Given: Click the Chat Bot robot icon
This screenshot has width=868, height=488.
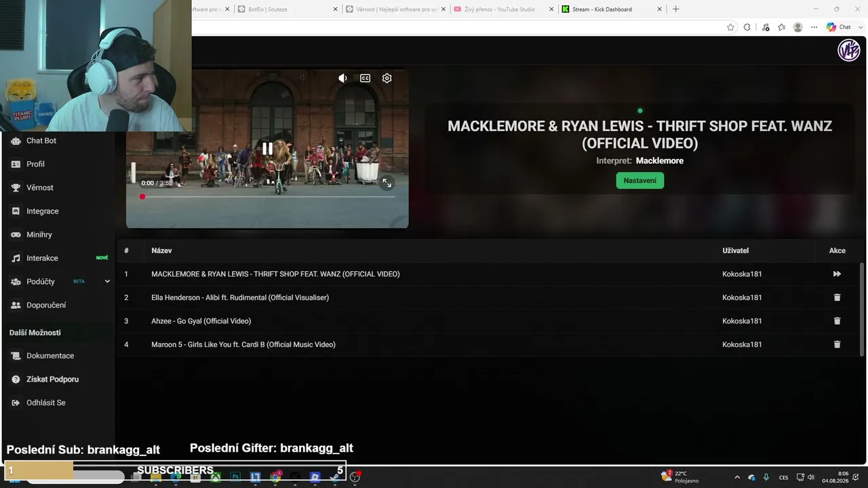Looking at the screenshot, I should tap(16, 141).
